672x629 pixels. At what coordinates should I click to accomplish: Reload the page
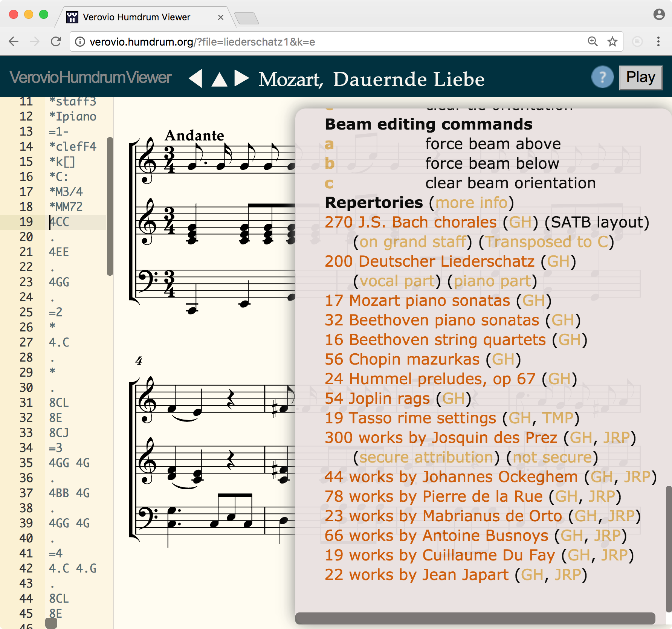(56, 41)
